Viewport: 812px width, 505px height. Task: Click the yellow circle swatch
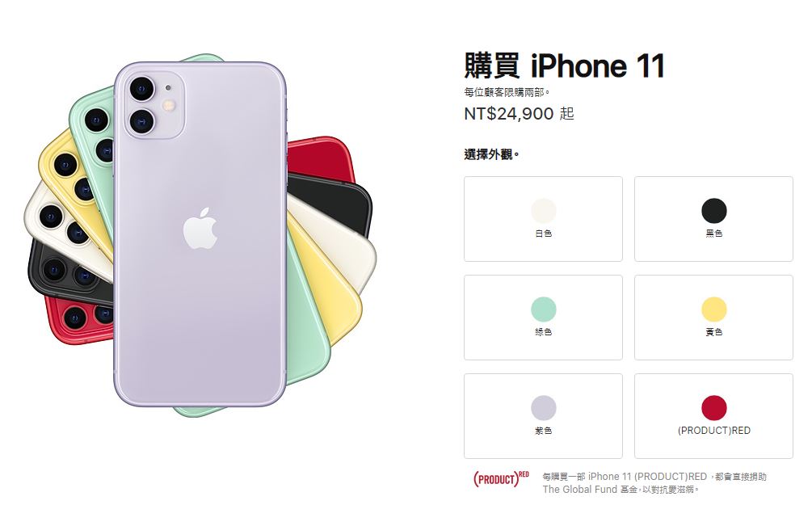pos(714,309)
